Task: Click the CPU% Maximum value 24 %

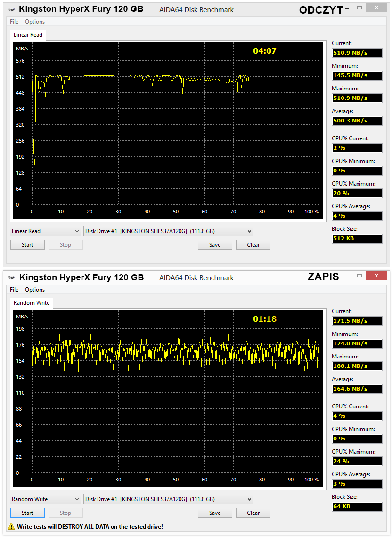Action: click(x=357, y=462)
